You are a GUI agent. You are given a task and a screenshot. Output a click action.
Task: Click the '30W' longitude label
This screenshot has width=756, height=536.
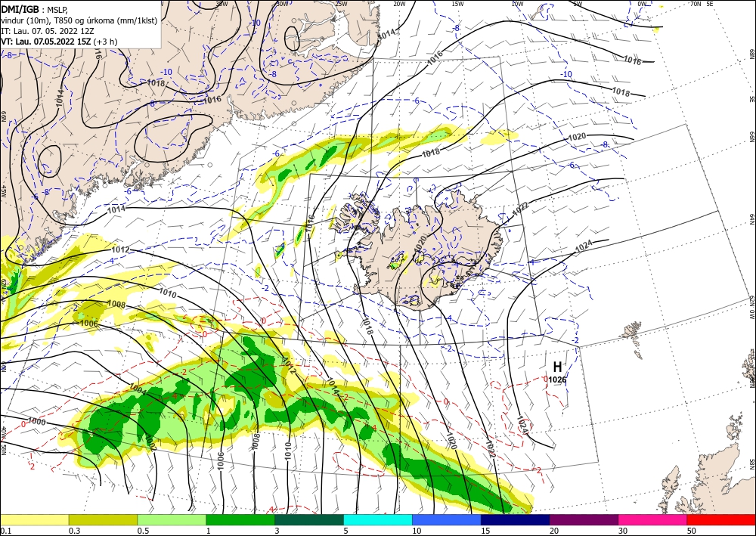pos(282,4)
